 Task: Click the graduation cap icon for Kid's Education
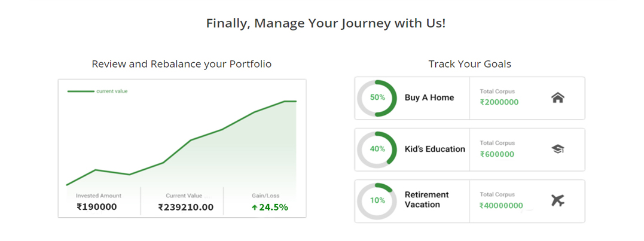pyautogui.click(x=558, y=149)
